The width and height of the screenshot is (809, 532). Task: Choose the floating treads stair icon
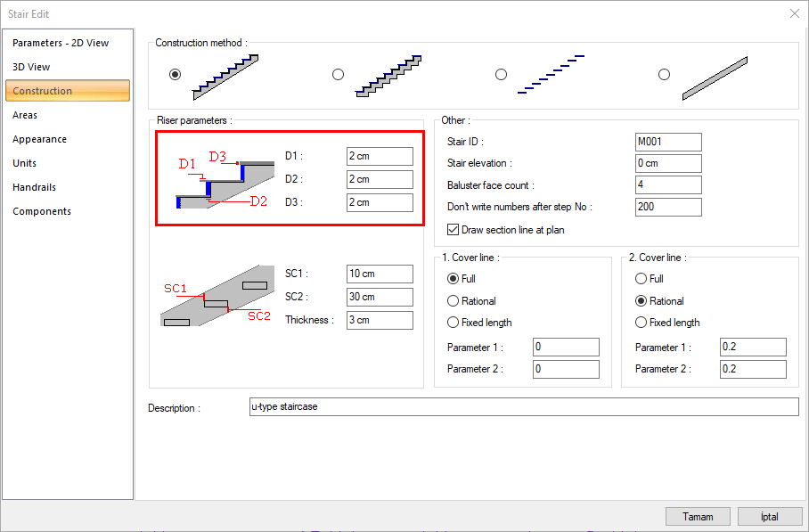tap(551, 75)
